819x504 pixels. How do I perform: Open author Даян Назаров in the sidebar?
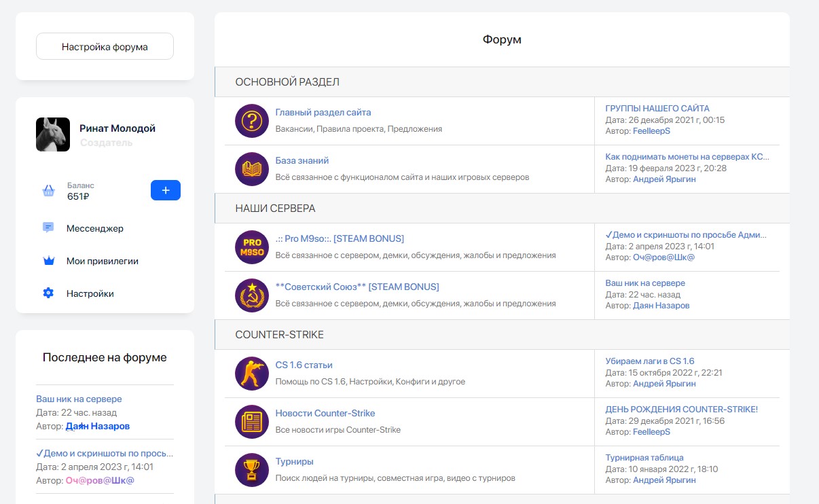97,426
